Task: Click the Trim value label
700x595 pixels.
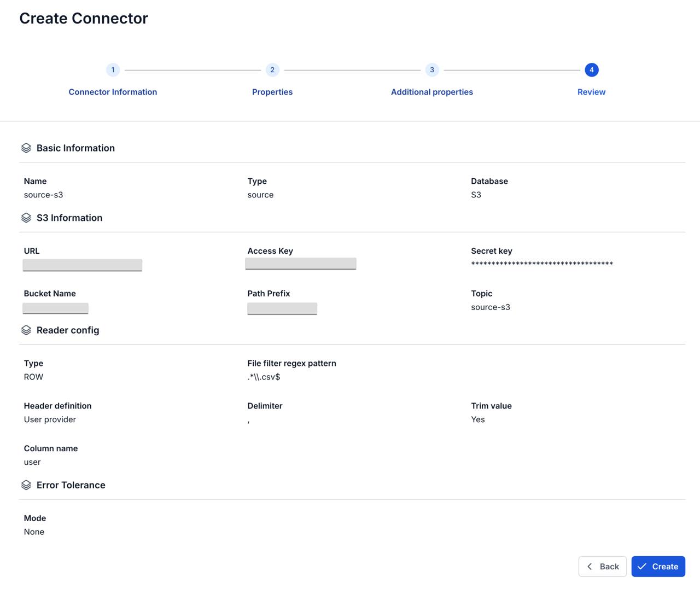Action: pyautogui.click(x=491, y=406)
